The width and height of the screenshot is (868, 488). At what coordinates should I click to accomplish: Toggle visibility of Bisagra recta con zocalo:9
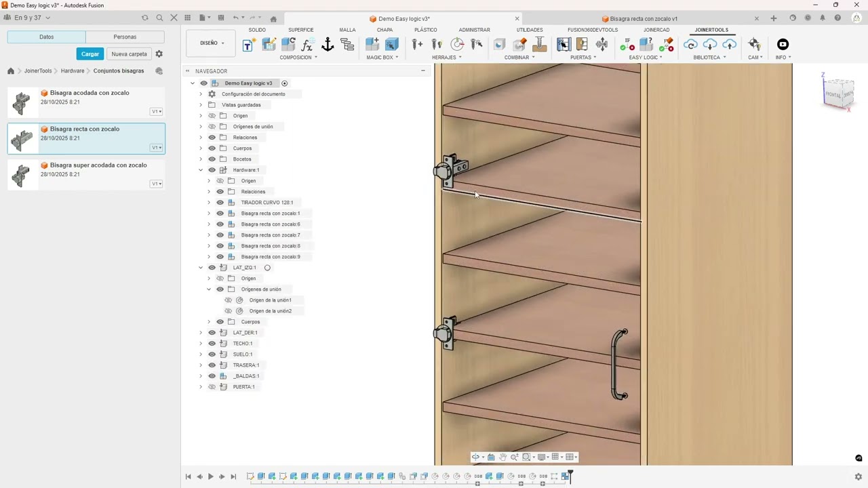pyautogui.click(x=220, y=256)
